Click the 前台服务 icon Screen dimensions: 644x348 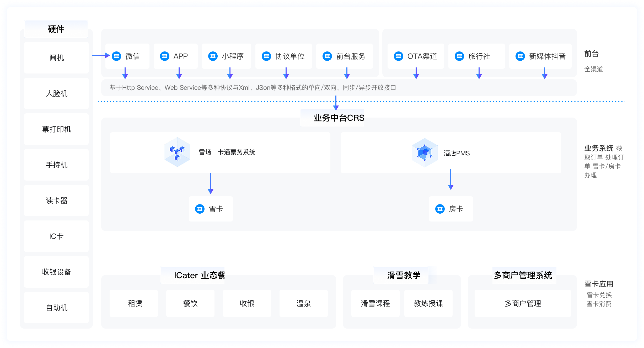coord(327,56)
